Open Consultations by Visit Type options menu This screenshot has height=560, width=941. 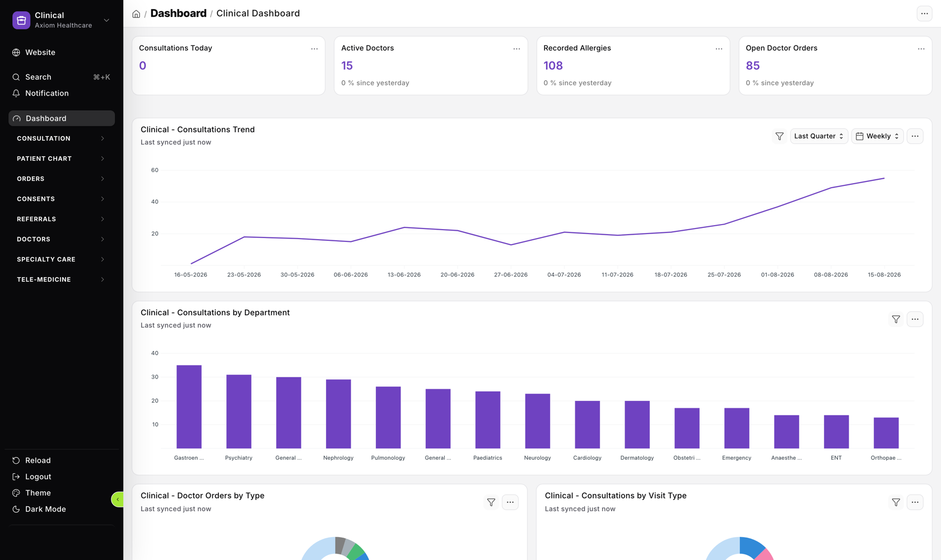915,502
